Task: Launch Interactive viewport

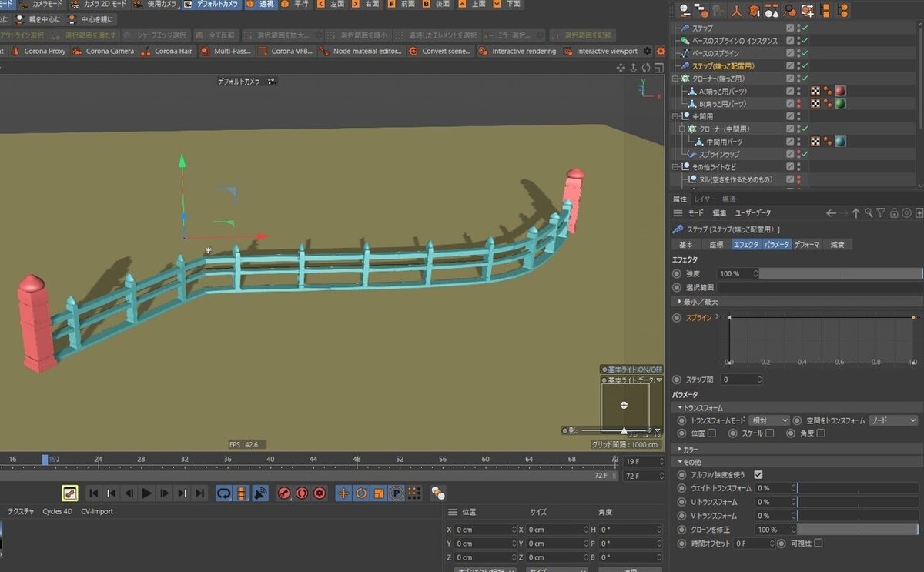Action: click(600, 51)
